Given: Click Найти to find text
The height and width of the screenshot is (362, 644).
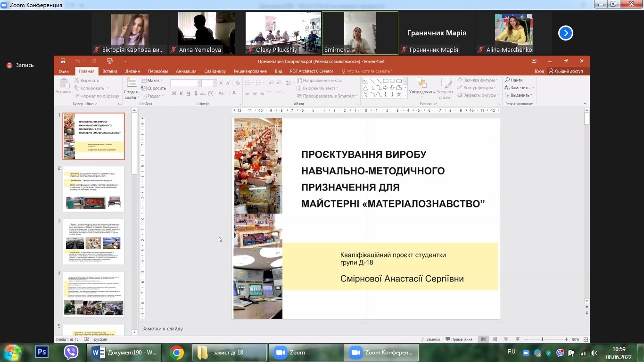Looking at the screenshot, I should point(513,80).
